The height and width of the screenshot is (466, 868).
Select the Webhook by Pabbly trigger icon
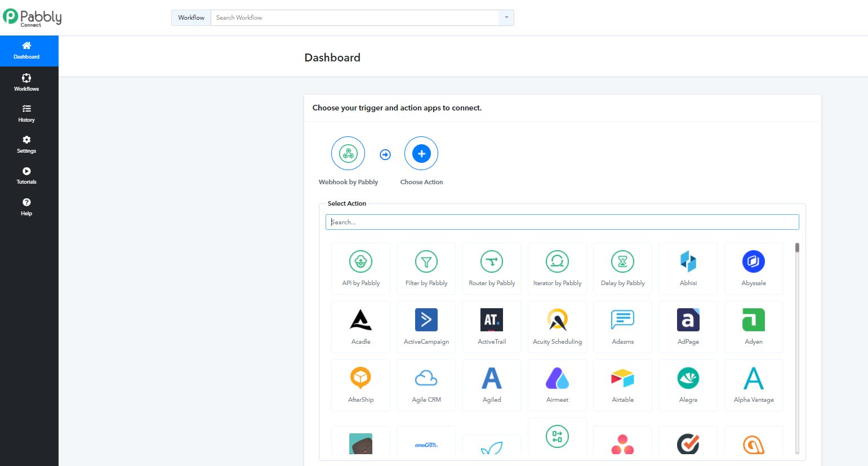(348, 153)
